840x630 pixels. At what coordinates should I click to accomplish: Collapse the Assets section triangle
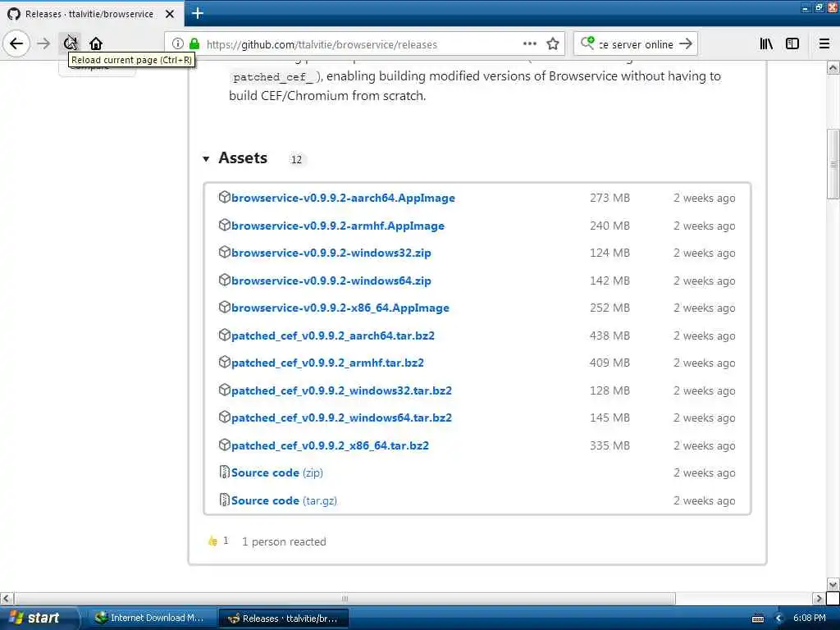pos(206,158)
